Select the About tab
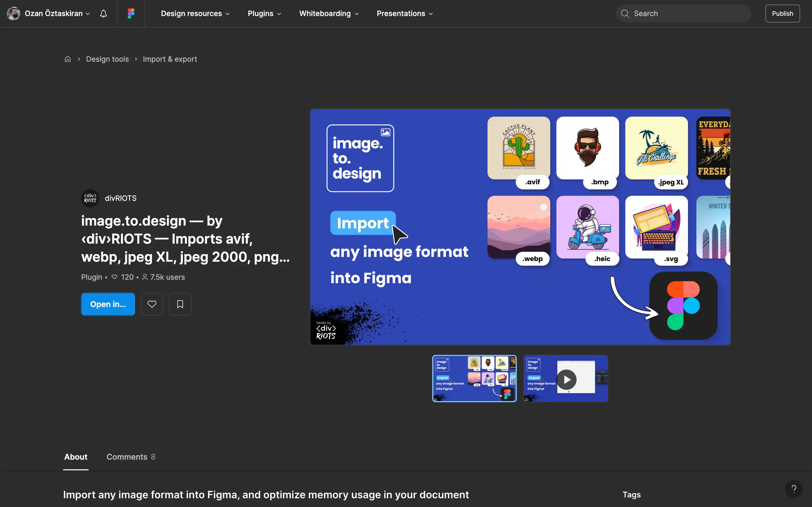This screenshot has height=507, width=812. [x=76, y=457]
